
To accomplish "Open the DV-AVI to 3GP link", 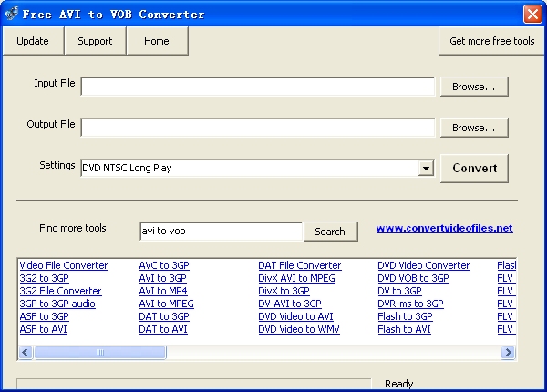I will tap(290, 304).
